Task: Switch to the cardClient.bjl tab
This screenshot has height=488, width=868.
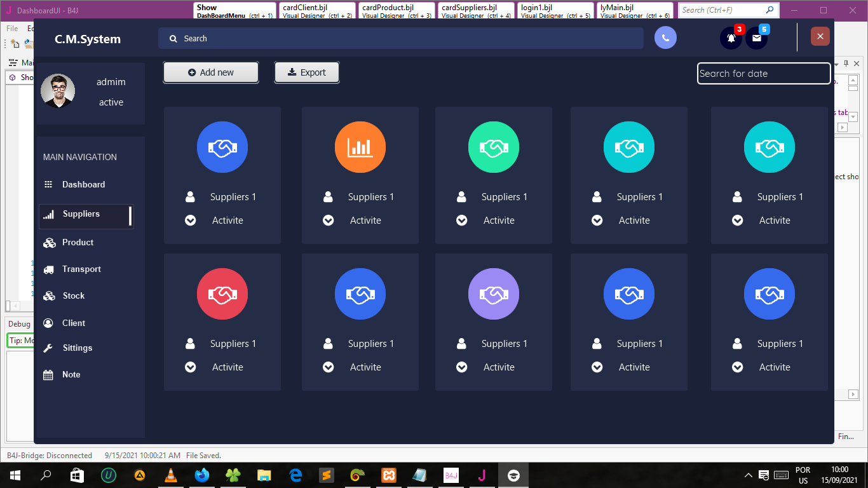Action: tap(317, 11)
